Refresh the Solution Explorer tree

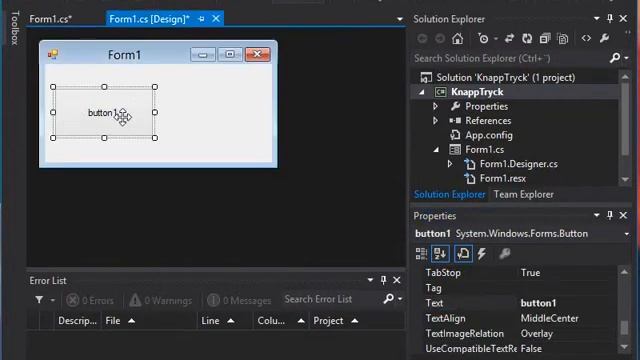(x=527, y=39)
